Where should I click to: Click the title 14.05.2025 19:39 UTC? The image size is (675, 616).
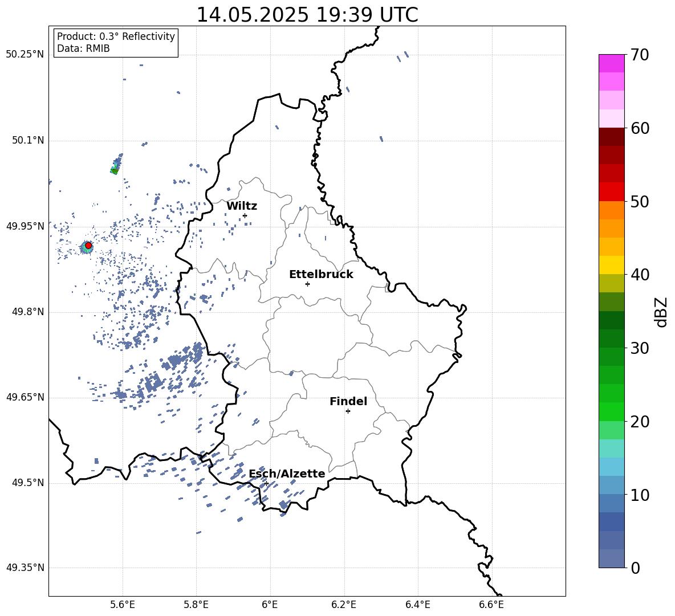[307, 15]
